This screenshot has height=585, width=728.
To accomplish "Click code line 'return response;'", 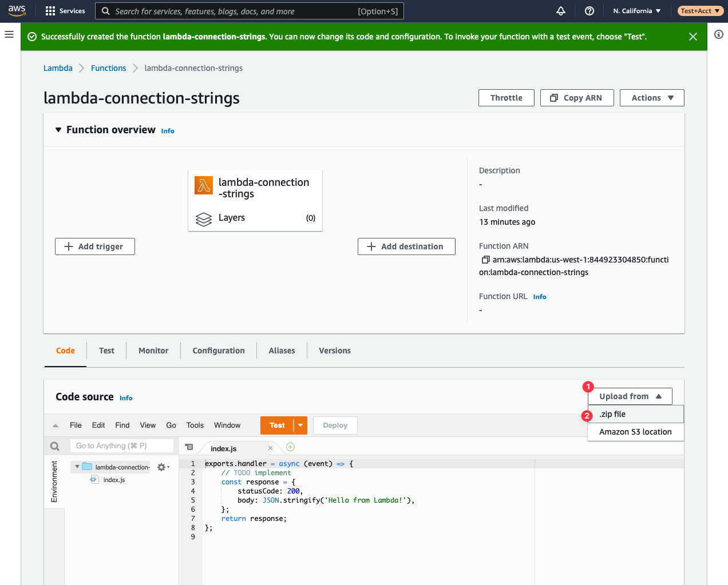I will point(254,519).
